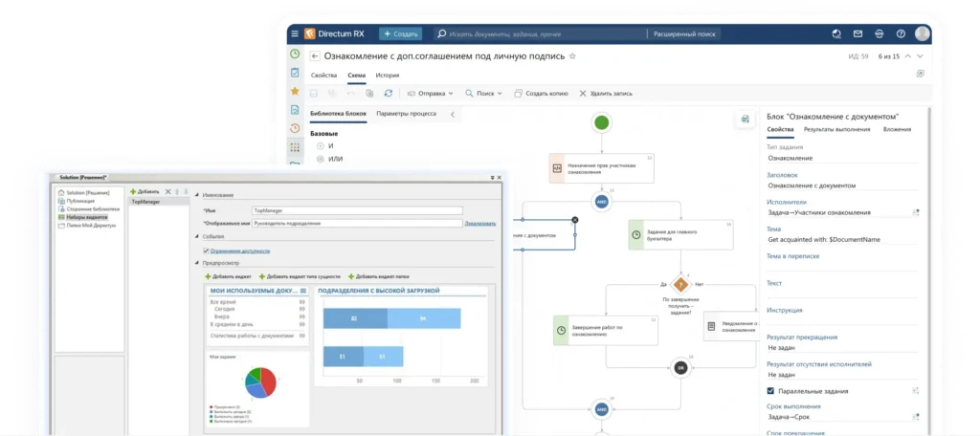Click the refresh icon in toolbar

[x=389, y=93]
